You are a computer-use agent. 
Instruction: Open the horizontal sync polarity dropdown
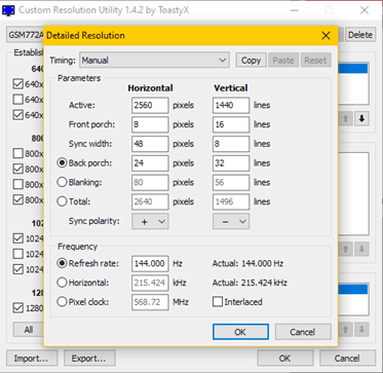coord(150,221)
